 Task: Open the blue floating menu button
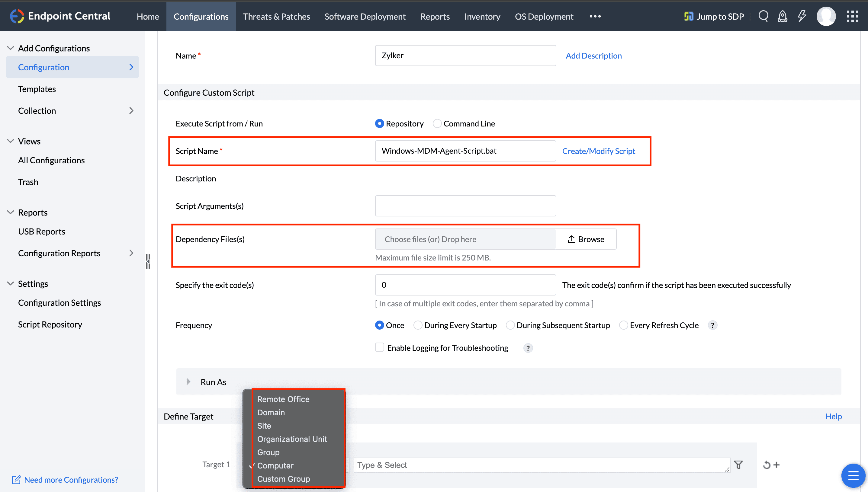pyautogui.click(x=853, y=476)
